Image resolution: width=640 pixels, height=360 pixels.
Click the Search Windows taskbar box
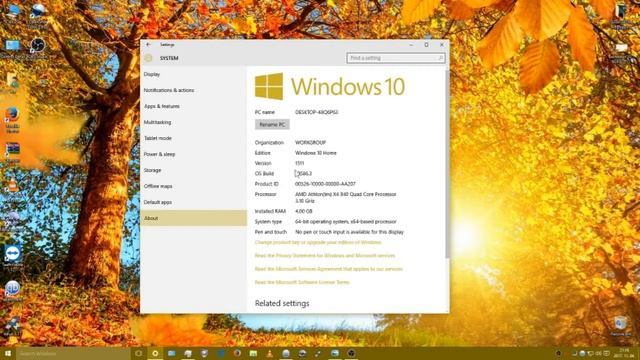[x=73, y=353]
